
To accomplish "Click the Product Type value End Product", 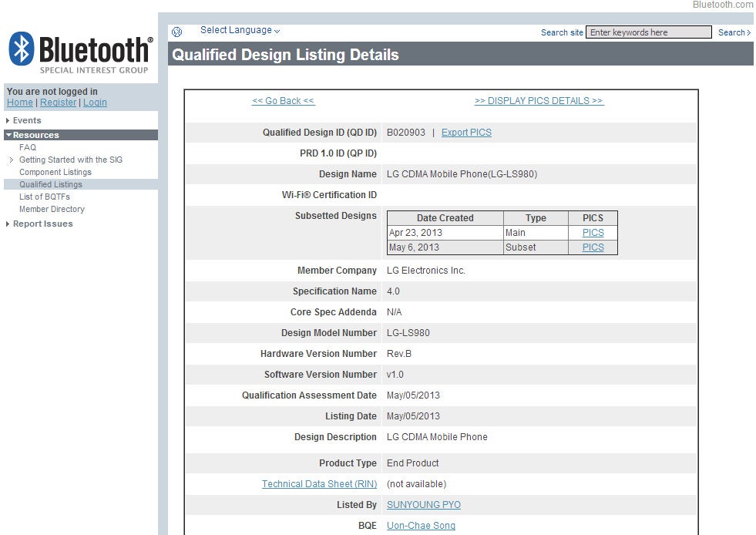I will pos(413,463).
